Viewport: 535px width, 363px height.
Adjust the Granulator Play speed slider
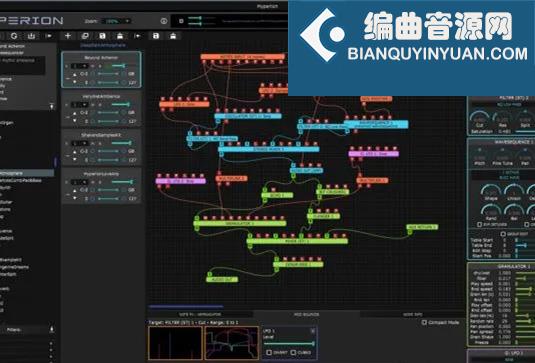coord(524,284)
